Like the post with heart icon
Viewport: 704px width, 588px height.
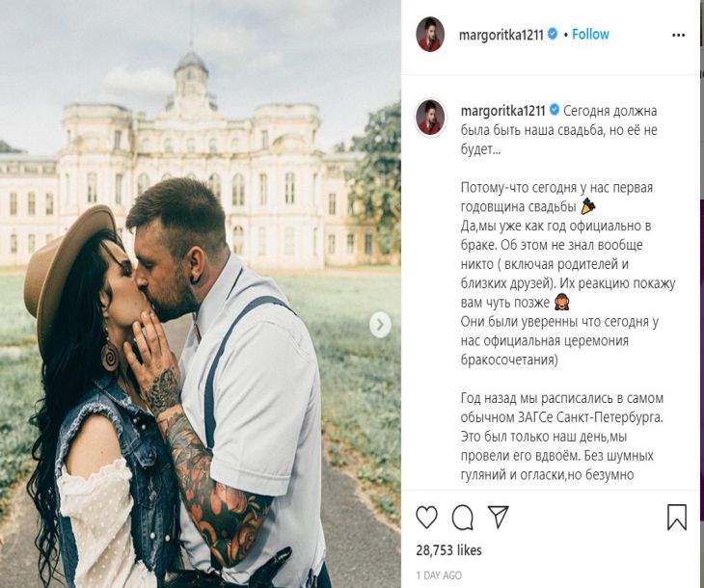click(426, 517)
